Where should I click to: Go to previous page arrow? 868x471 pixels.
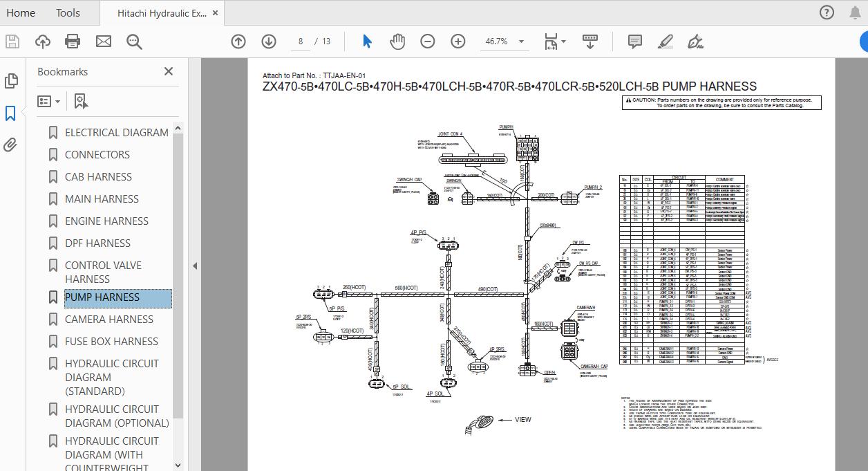click(x=238, y=41)
